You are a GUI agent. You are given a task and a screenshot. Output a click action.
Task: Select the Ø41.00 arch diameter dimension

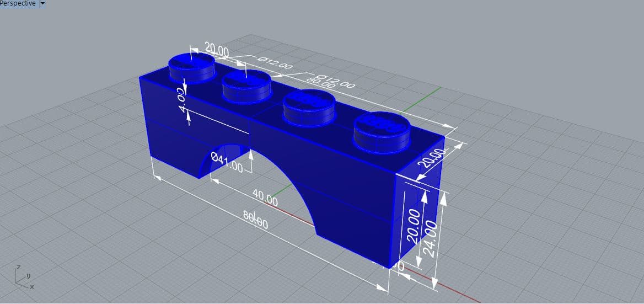[x=227, y=162]
